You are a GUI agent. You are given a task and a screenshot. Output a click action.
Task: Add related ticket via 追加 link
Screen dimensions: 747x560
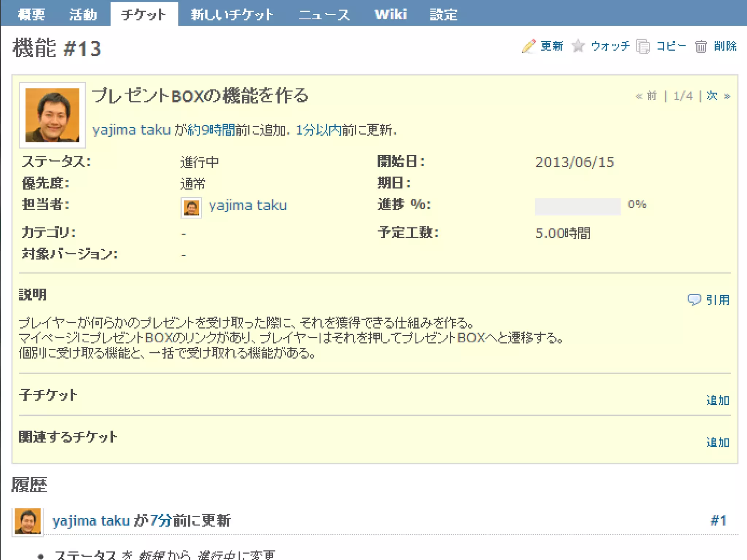point(717,442)
